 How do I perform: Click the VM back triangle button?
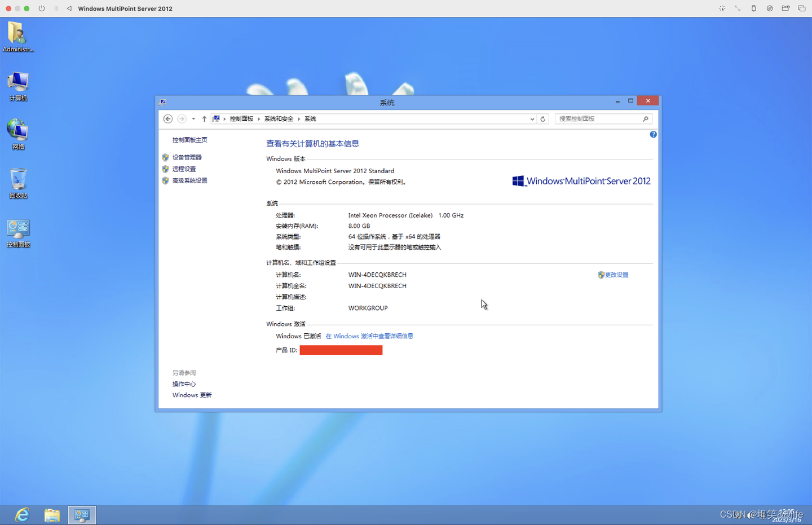[69, 8]
